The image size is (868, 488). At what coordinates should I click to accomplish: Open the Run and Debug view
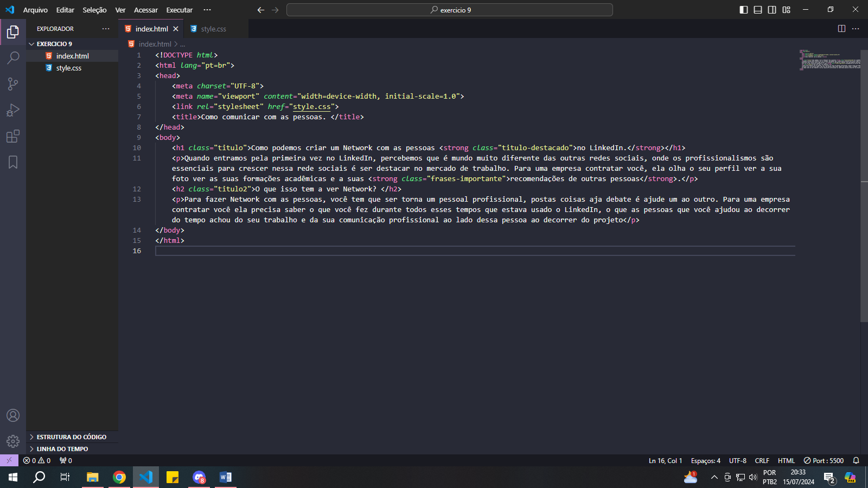(13, 110)
